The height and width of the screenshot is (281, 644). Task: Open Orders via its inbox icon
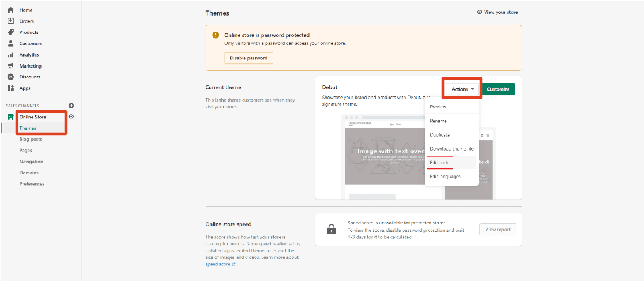tap(10, 21)
